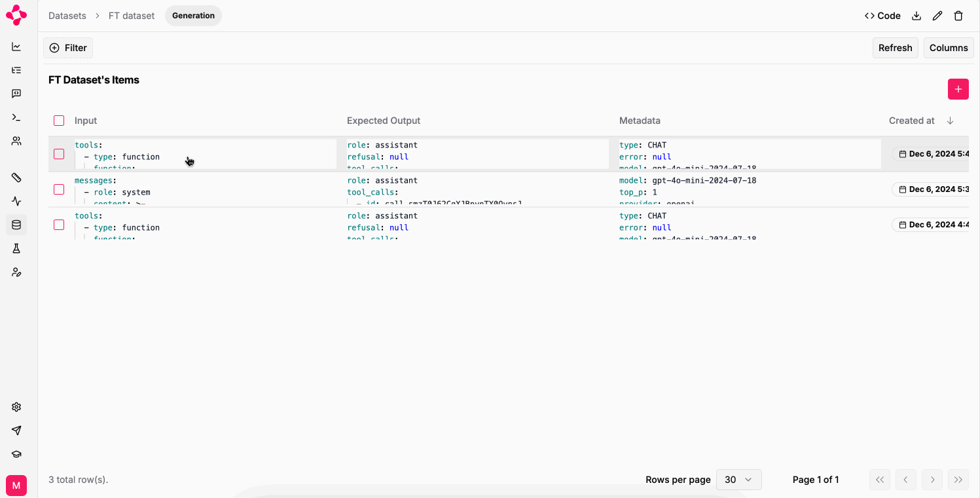The image size is (980, 498).
Task: Click the Created at sort arrow
Action: tap(950, 121)
